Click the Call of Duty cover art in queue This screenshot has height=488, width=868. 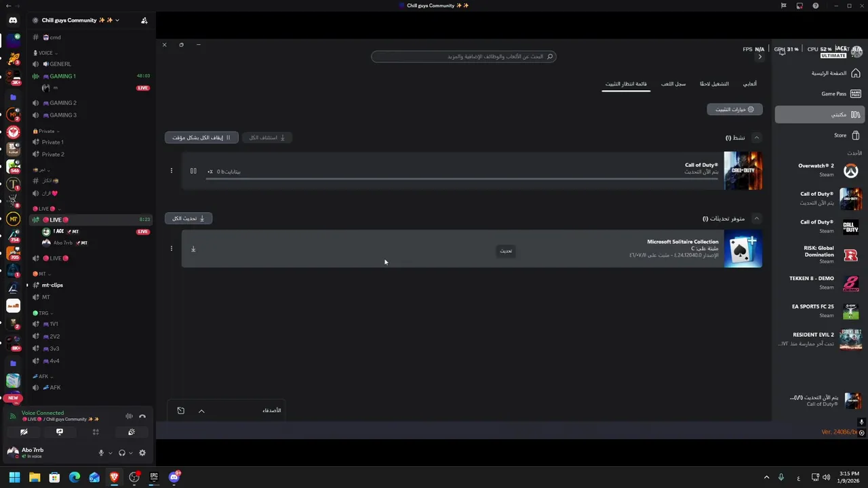click(x=743, y=171)
